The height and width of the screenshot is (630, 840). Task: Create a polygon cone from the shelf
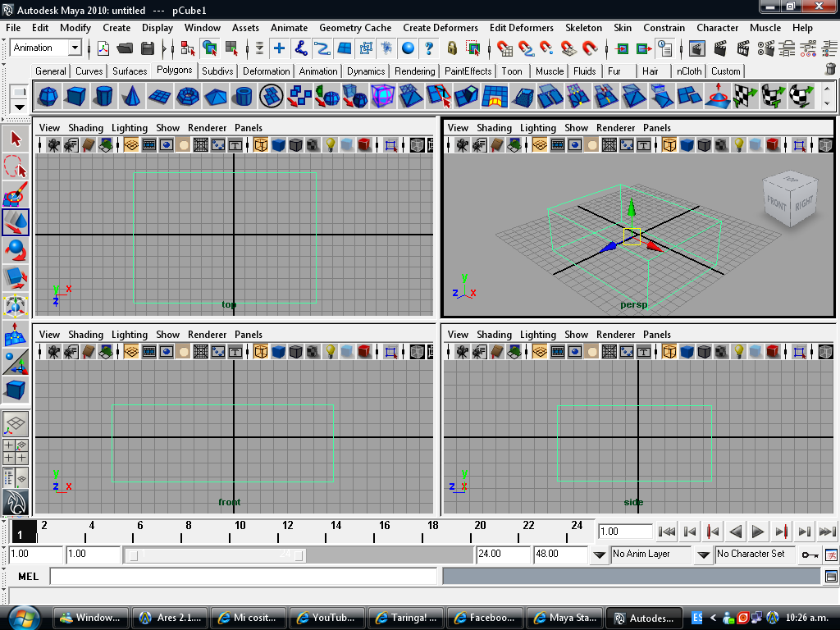tap(132, 97)
